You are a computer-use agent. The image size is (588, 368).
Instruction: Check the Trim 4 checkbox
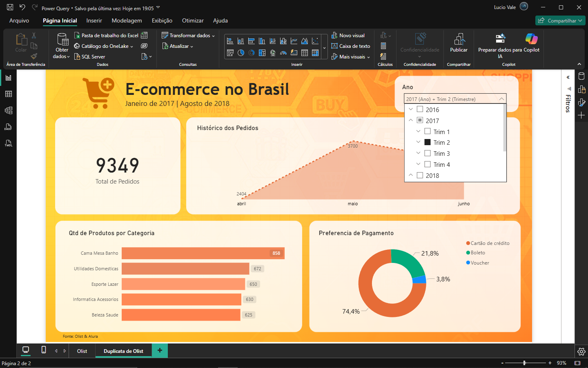(x=428, y=164)
